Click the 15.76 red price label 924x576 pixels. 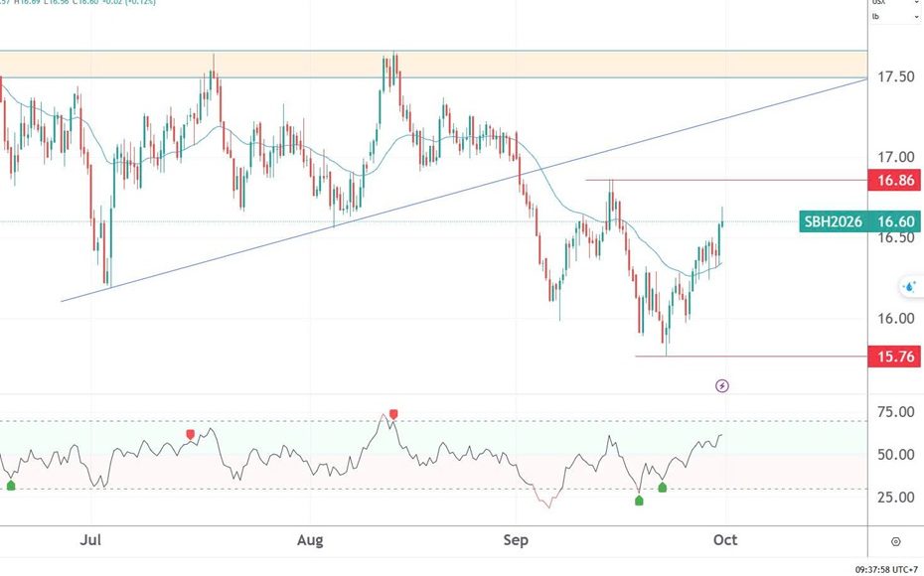[895, 357]
